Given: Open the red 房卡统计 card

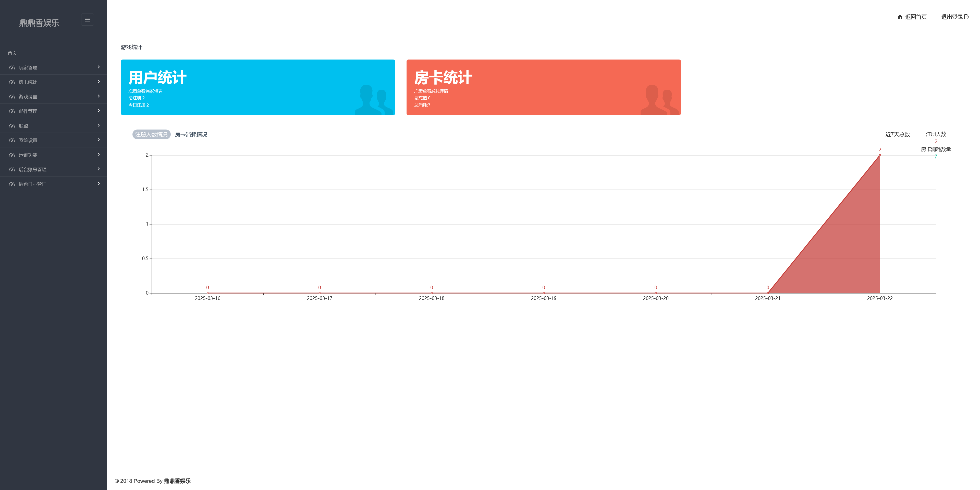Looking at the screenshot, I should tap(543, 87).
